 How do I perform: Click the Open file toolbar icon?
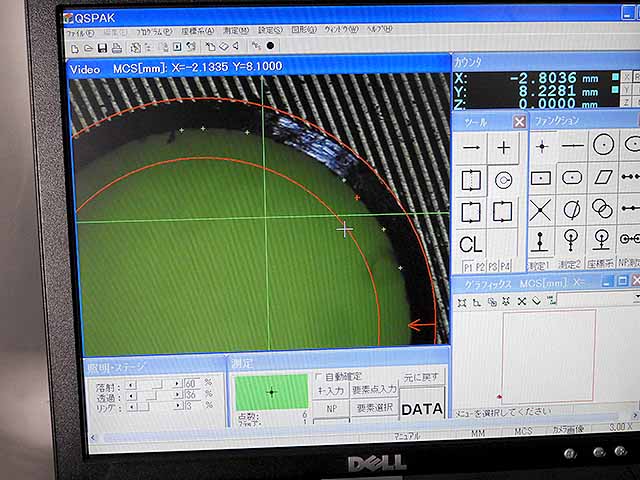coord(88,49)
